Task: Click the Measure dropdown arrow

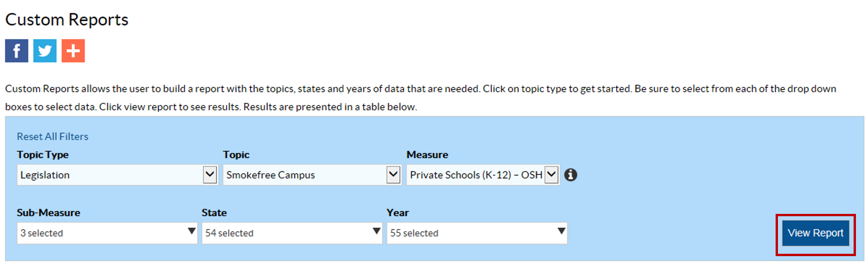Action: pos(551,175)
